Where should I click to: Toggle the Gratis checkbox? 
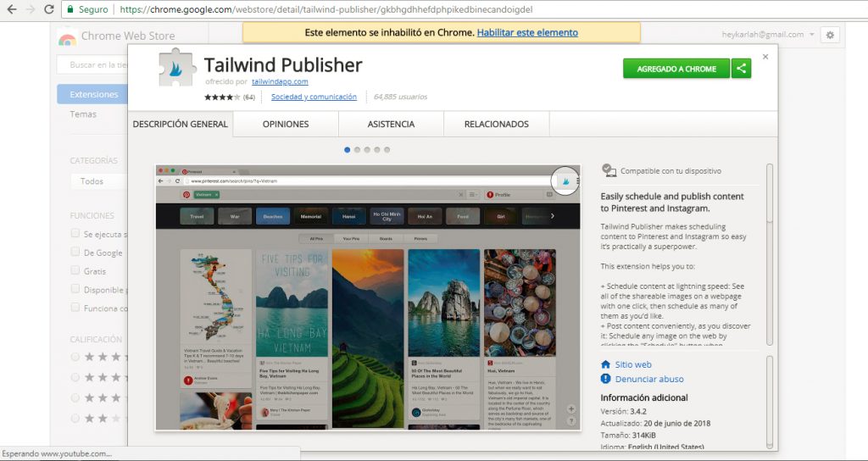[x=75, y=270]
